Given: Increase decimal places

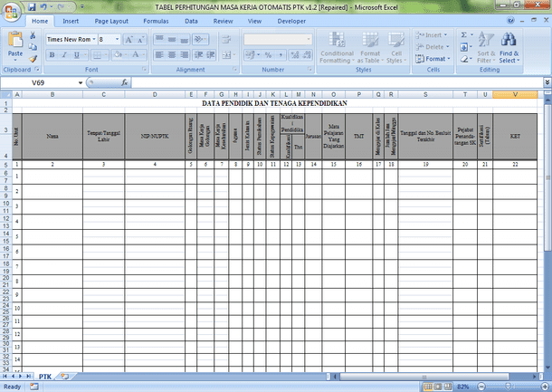Looking at the screenshot, I should [294, 55].
